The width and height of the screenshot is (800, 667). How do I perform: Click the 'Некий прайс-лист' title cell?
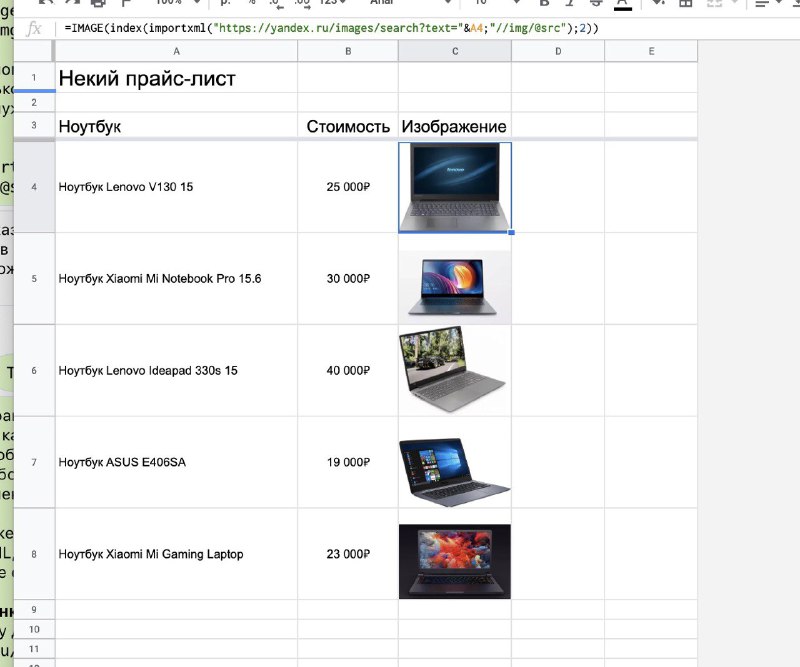(176, 78)
